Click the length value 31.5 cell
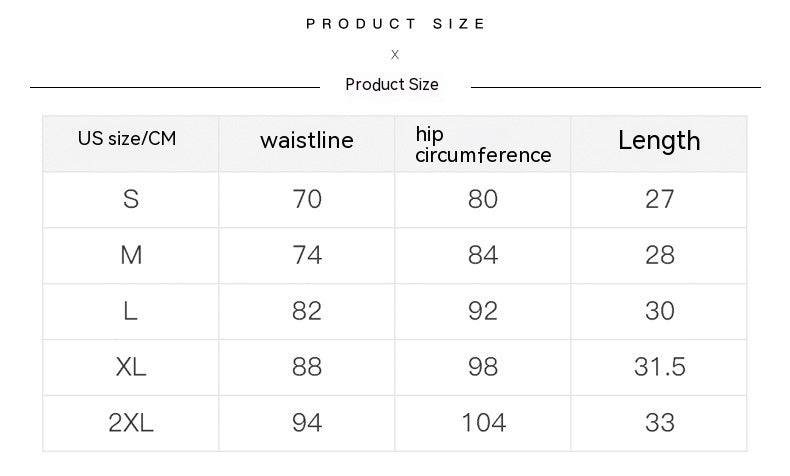The image size is (790, 476). coord(660,367)
